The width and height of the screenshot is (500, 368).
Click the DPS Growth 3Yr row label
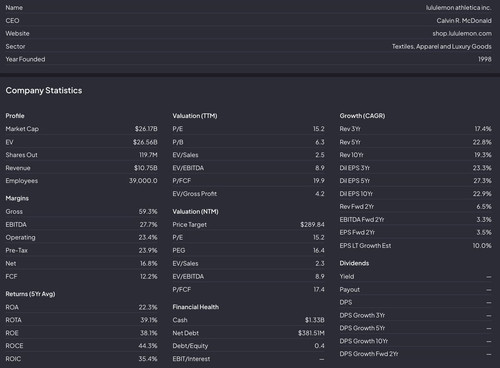(362, 315)
